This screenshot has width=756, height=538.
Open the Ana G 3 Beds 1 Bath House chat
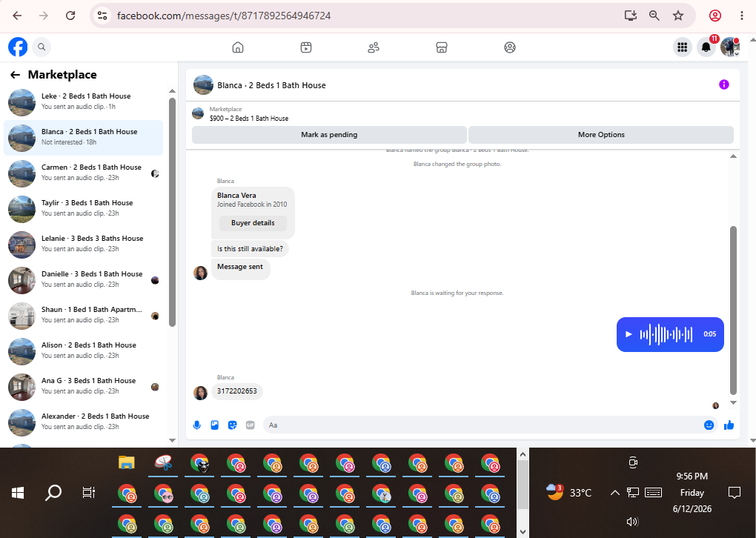[84, 387]
